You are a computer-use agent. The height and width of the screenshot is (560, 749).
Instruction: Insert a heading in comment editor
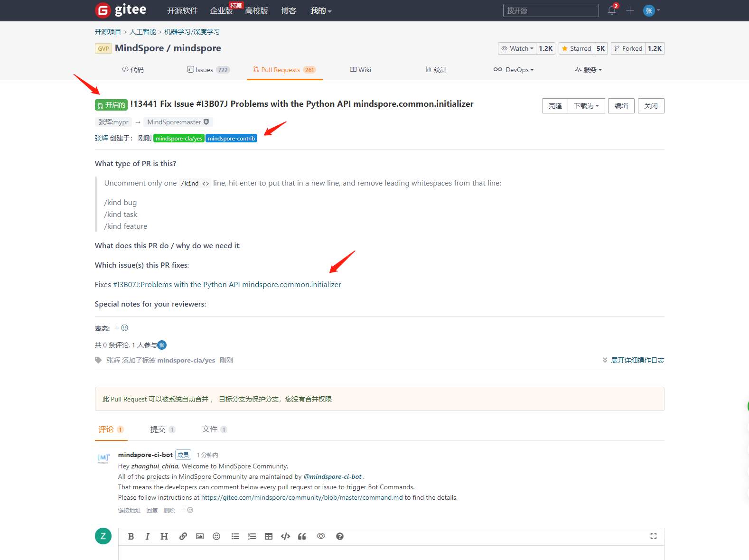(164, 536)
